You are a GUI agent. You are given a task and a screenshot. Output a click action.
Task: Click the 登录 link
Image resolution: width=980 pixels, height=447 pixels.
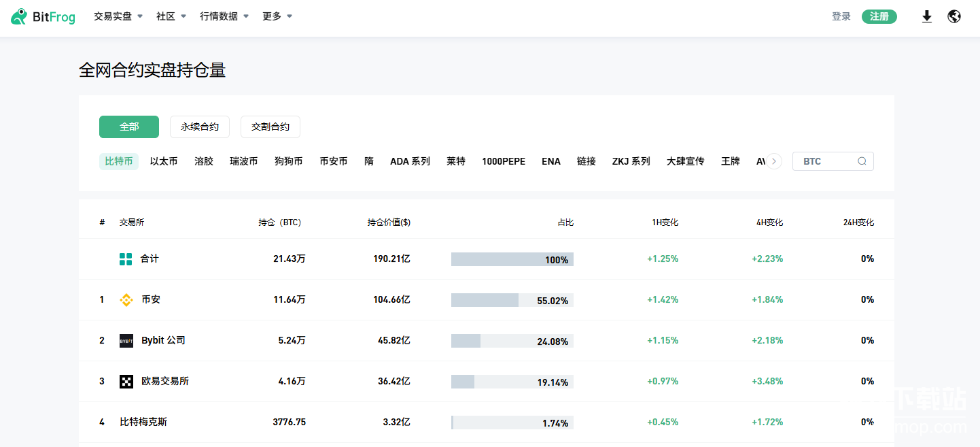click(841, 16)
